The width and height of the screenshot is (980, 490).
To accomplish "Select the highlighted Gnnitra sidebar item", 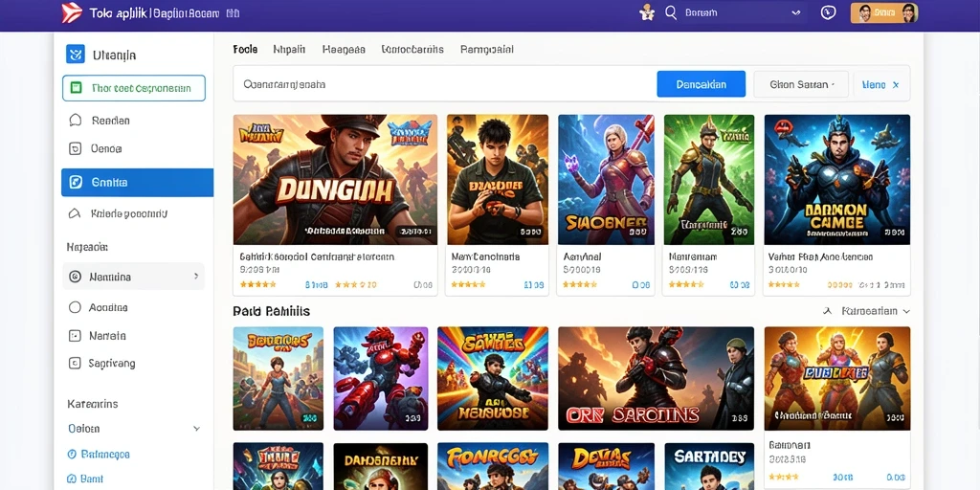I will [x=137, y=183].
